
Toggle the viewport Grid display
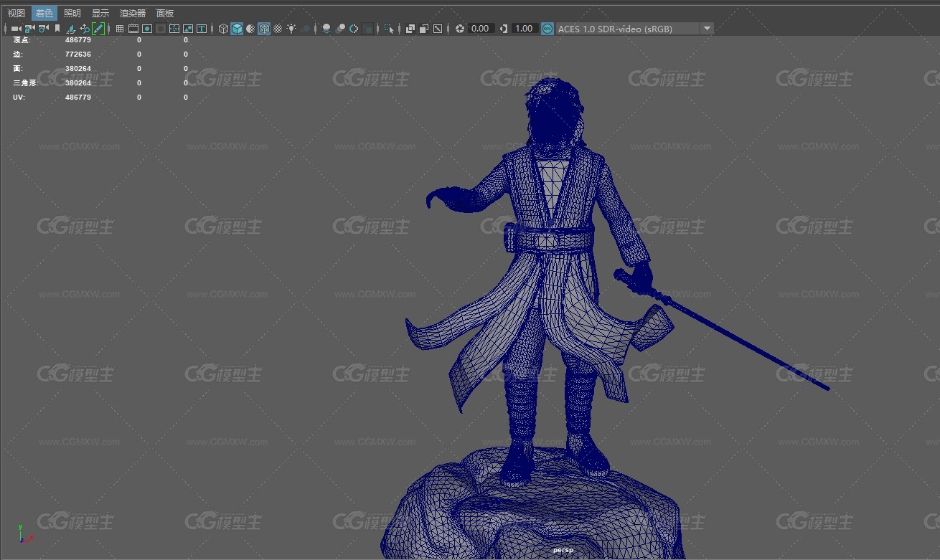[x=120, y=29]
